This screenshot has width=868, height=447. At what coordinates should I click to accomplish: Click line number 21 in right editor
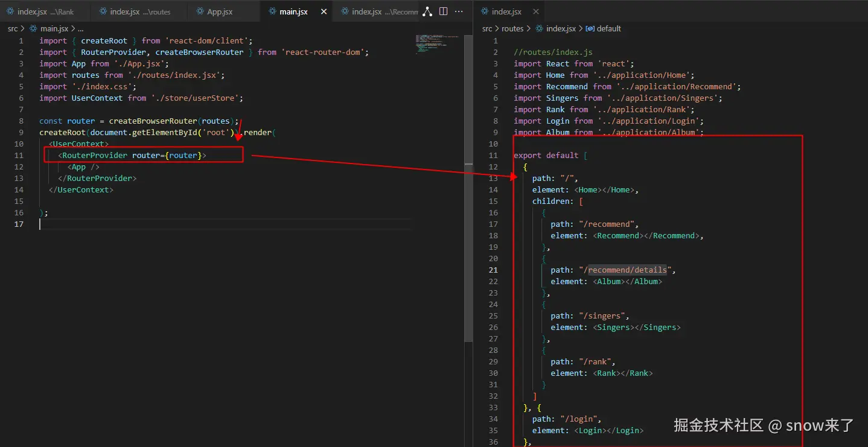click(493, 270)
